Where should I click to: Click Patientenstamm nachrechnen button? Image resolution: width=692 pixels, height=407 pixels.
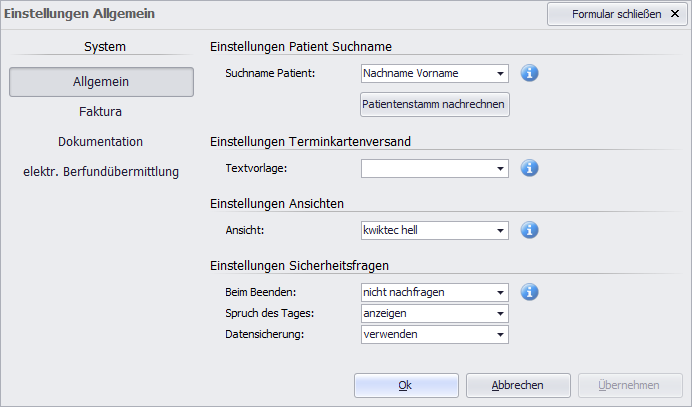435,104
